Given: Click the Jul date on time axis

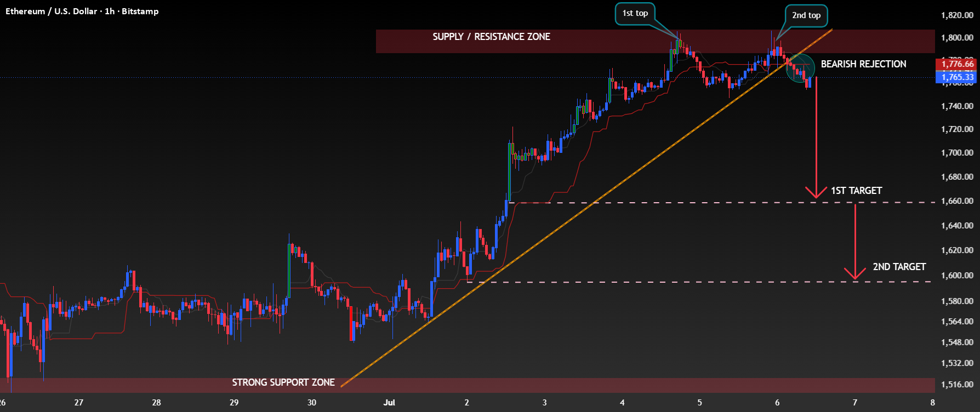Looking at the screenshot, I should [x=389, y=403].
